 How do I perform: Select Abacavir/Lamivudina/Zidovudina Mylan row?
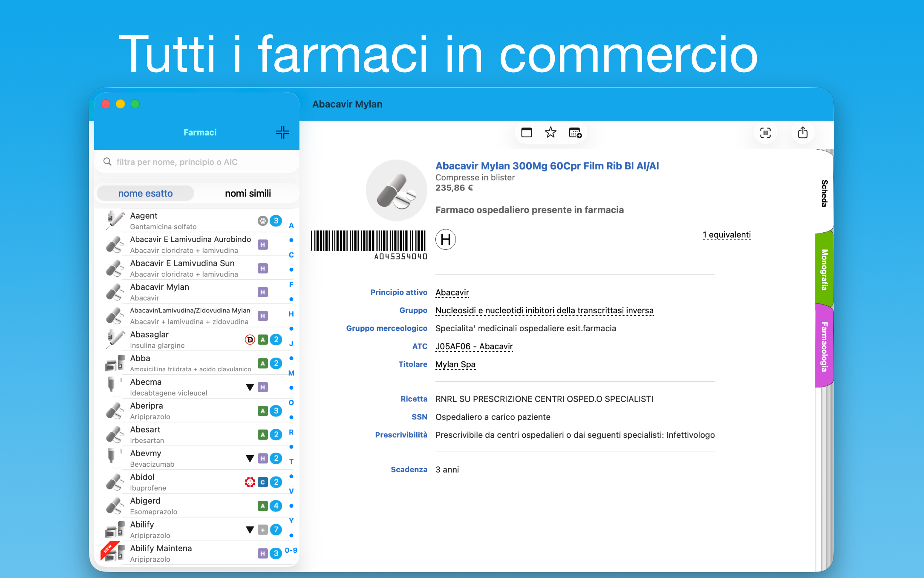(x=194, y=315)
